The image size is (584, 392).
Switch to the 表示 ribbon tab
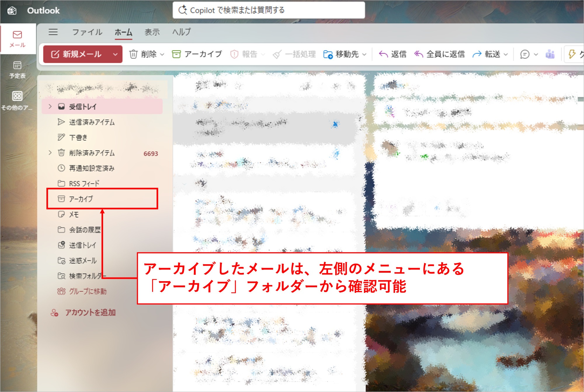(x=152, y=32)
